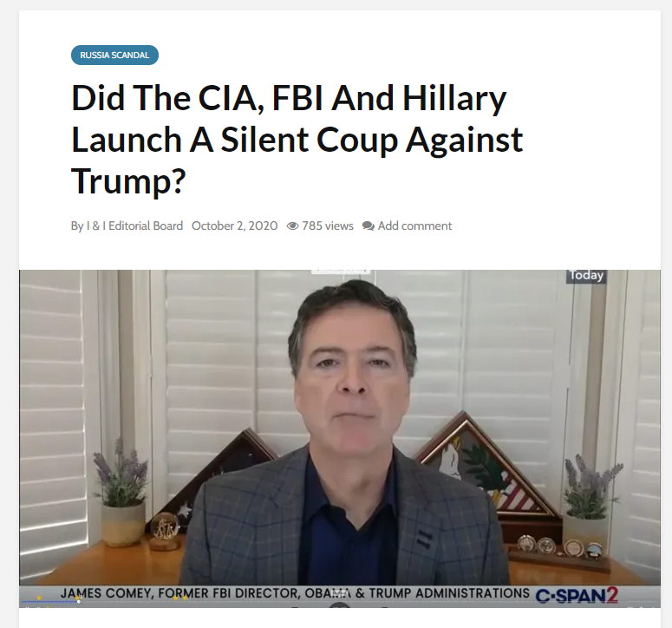Click the October 2, 2020 date
The image size is (672, 628).
(234, 226)
